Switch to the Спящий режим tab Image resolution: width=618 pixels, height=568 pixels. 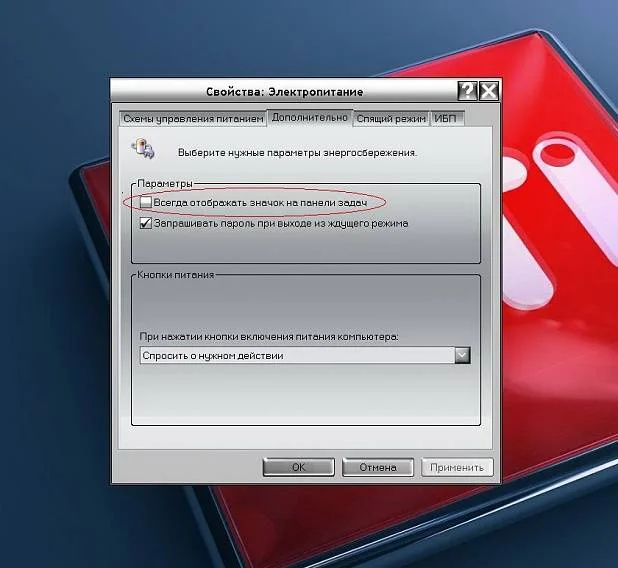tap(391, 119)
